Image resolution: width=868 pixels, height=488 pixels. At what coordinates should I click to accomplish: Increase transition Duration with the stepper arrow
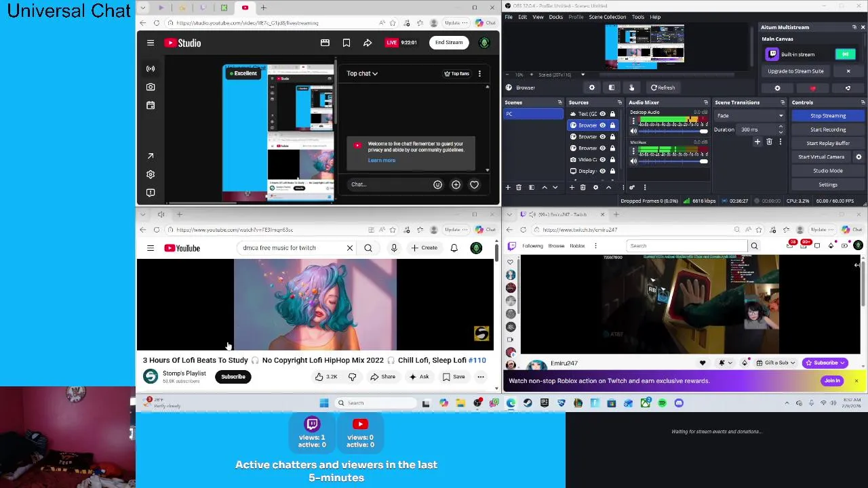tap(781, 127)
